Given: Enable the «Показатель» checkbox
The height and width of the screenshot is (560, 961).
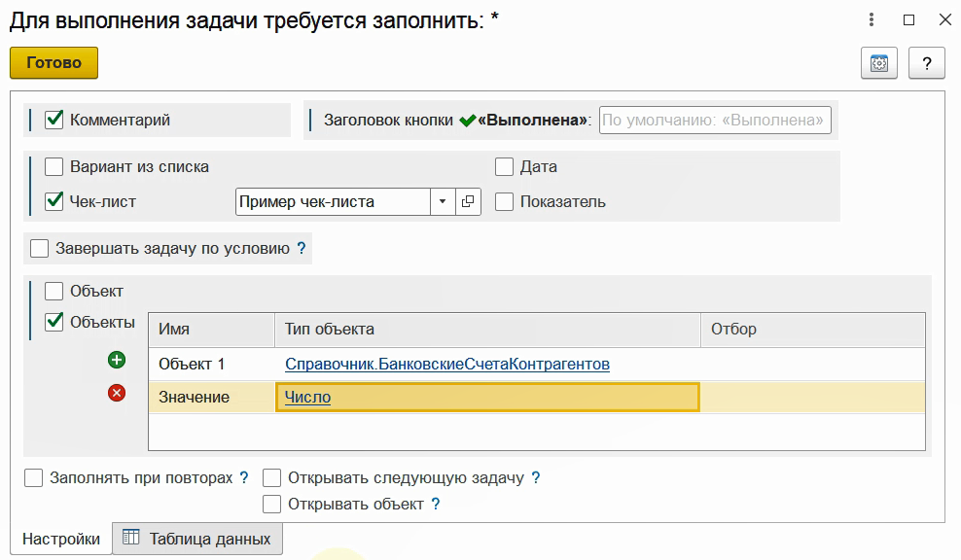Looking at the screenshot, I should 504,201.
